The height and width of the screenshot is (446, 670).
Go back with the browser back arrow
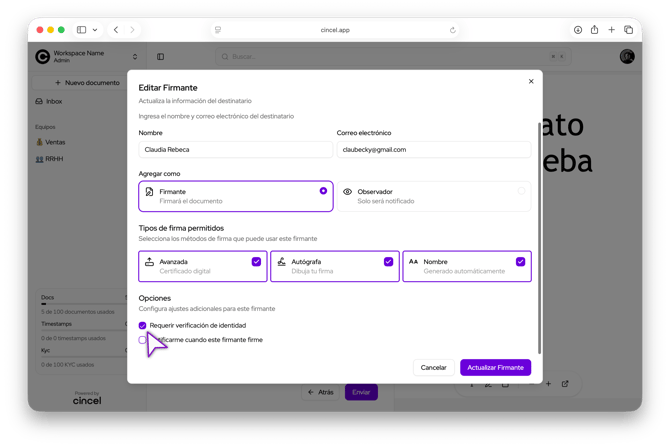tap(116, 30)
